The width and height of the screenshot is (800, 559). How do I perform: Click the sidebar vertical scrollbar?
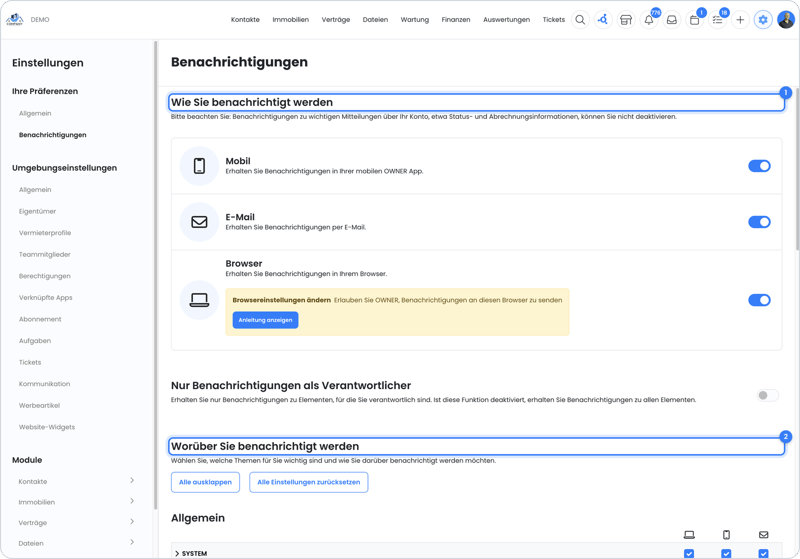[x=155, y=275]
